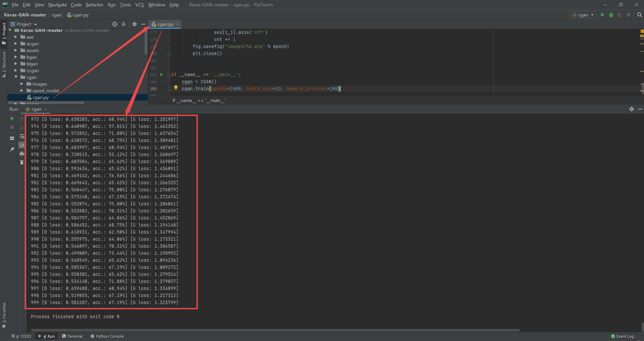Expand the assets folder

(16, 50)
